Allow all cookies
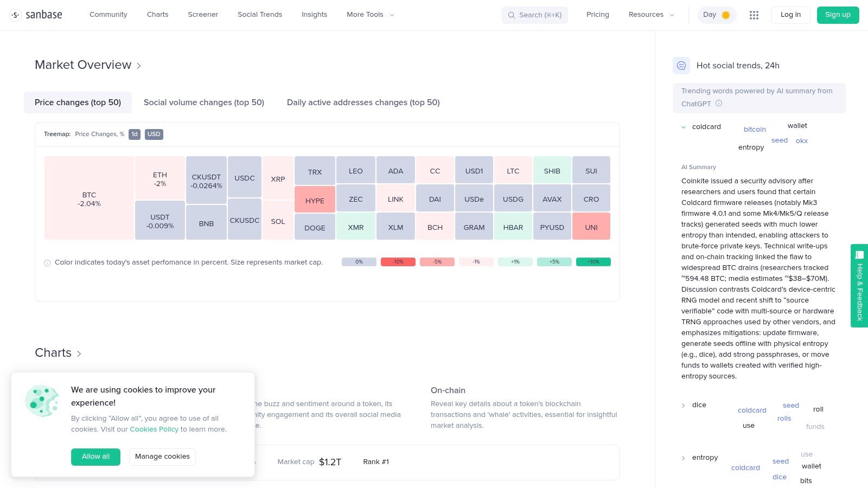Image resolution: width=868 pixels, height=488 pixels. pyautogui.click(x=95, y=457)
